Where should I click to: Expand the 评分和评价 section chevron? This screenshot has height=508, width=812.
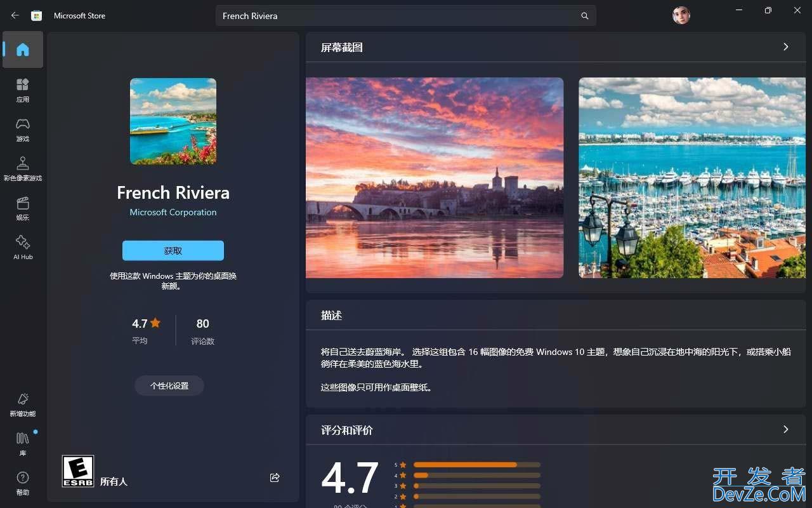coord(786,430)
